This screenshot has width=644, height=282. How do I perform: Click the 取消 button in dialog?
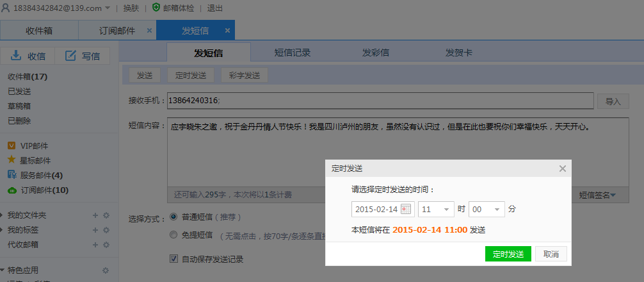(x=551, y=254)
